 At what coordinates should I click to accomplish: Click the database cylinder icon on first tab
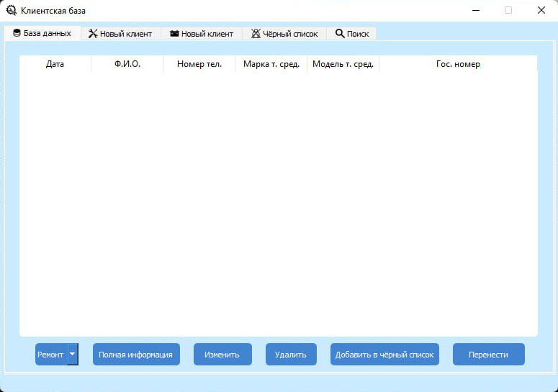coord(17,33)
